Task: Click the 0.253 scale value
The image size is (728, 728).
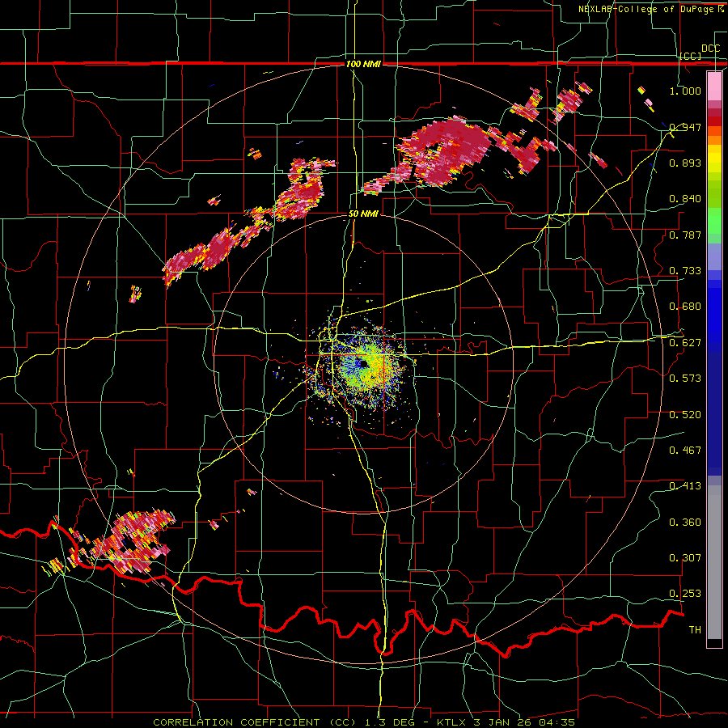Action: pos(685,594)
